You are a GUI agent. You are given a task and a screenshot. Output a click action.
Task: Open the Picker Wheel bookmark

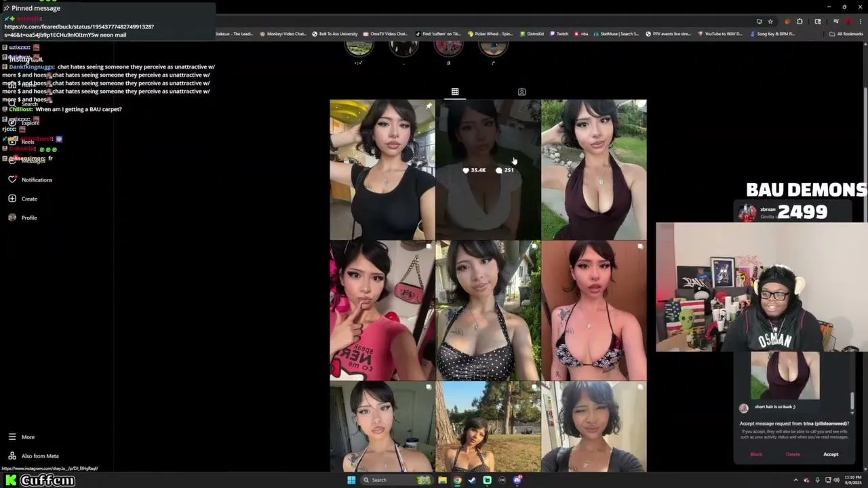point(490,34)
